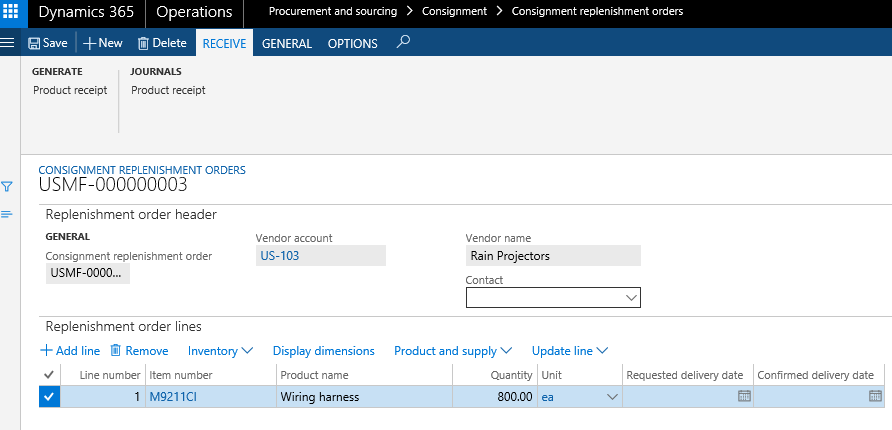Click the search magnifier icon in action bar
This screenshot has height=430, width=892.
point(403,43)
